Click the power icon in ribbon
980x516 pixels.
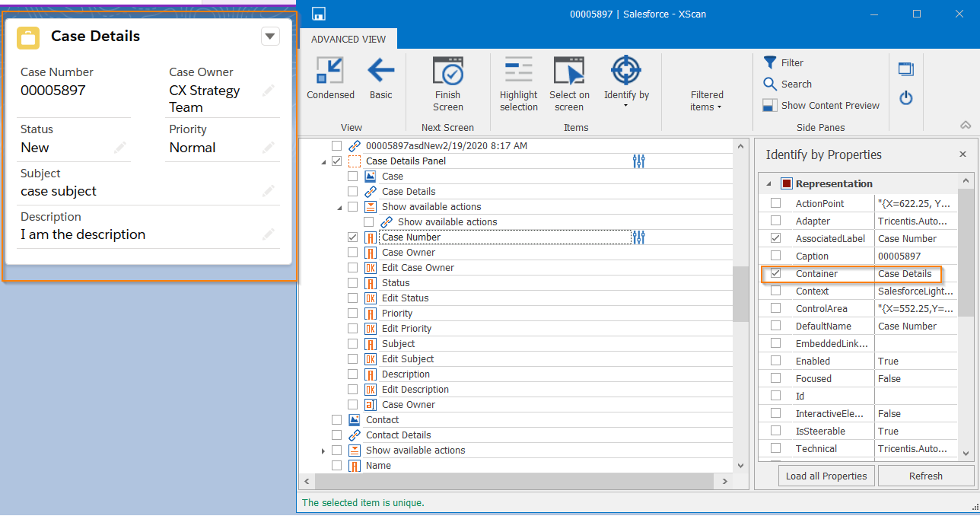[905, 97]
